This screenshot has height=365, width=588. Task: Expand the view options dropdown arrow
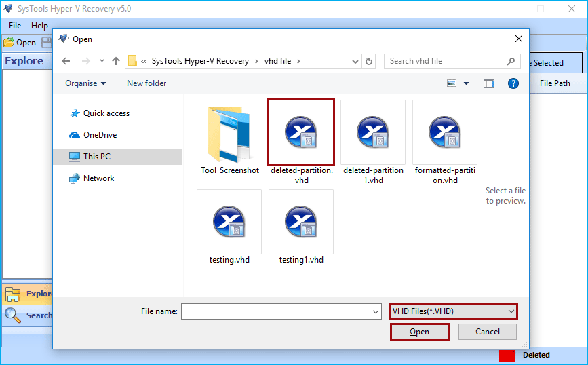pos(466,83)
